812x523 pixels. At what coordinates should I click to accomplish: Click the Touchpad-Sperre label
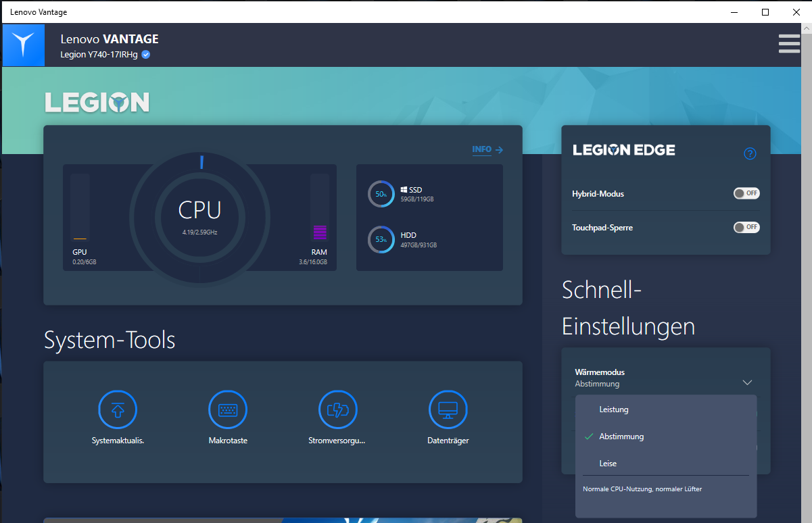(x=602, y=228)
